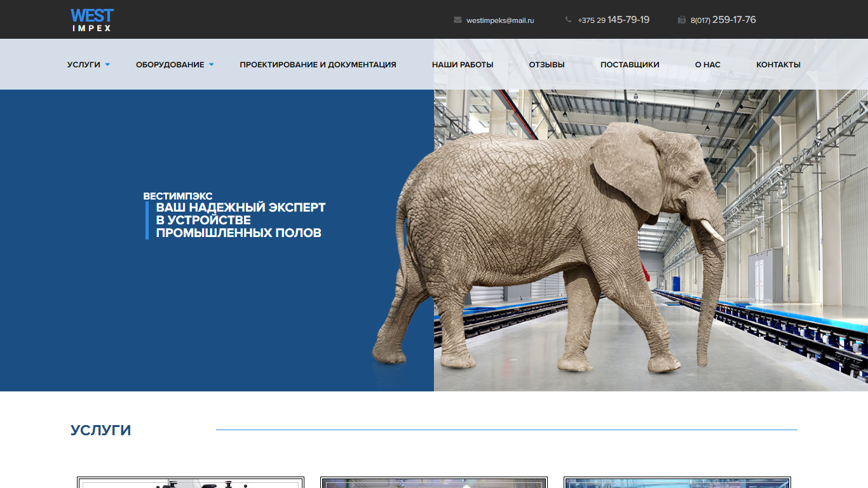Open email link westimpeks@mail.ru

(500, 20)
